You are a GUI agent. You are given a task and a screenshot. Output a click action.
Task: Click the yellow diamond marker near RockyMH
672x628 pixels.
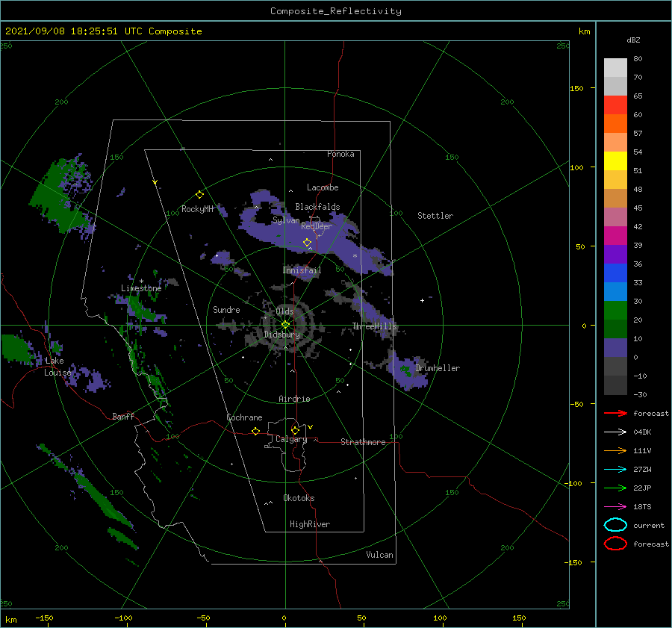(199, 195)
